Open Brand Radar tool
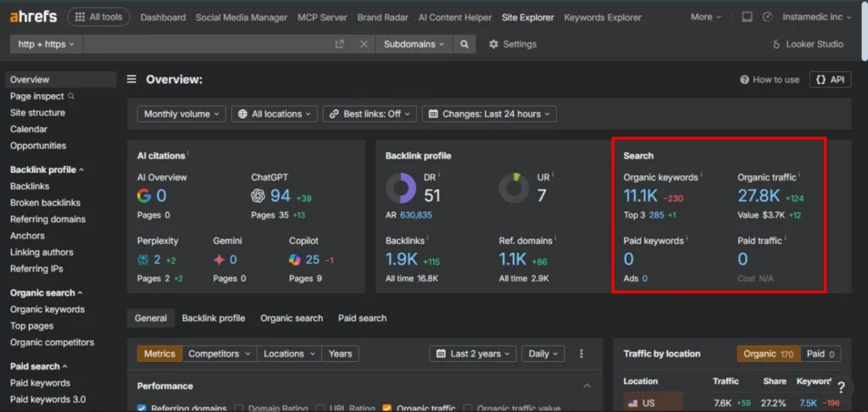The image size is (868, 412). click(x=382, y=17)
